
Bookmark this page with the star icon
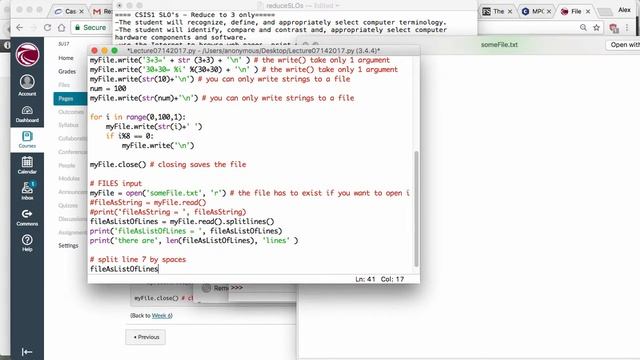596,27
